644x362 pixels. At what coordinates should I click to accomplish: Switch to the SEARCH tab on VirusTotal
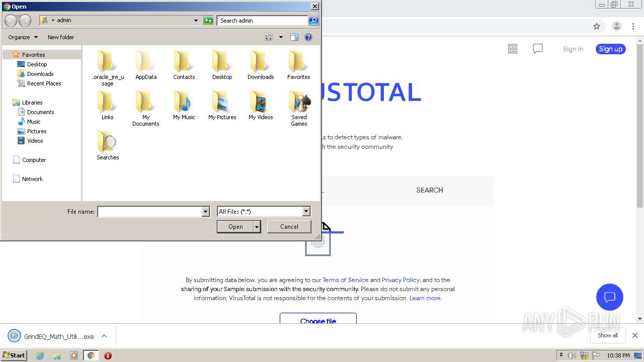(430, 190)
